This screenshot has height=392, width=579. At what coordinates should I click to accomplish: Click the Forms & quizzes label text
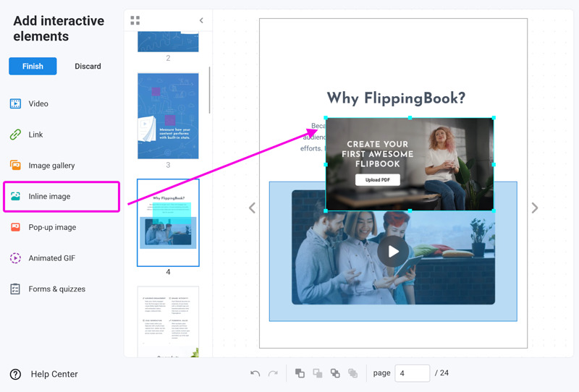click(57, 289)
